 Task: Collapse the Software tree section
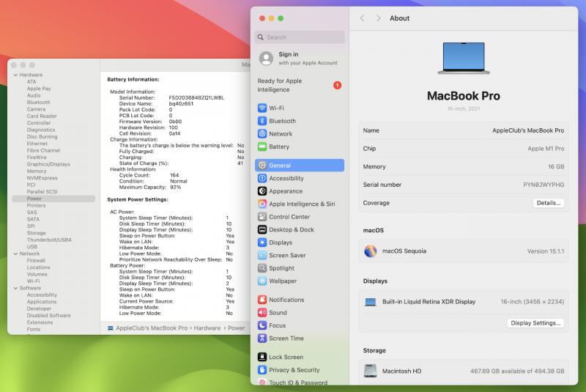pos(15,288)
